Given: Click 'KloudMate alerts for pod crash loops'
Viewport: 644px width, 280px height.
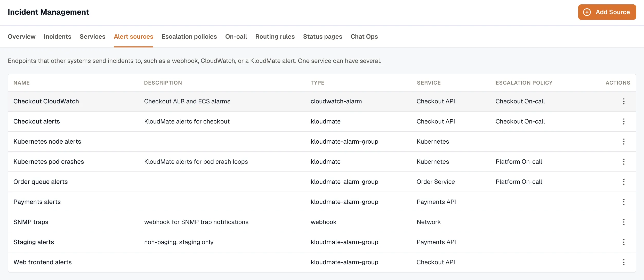Looking at the screenshot, I should pos(196,162).
